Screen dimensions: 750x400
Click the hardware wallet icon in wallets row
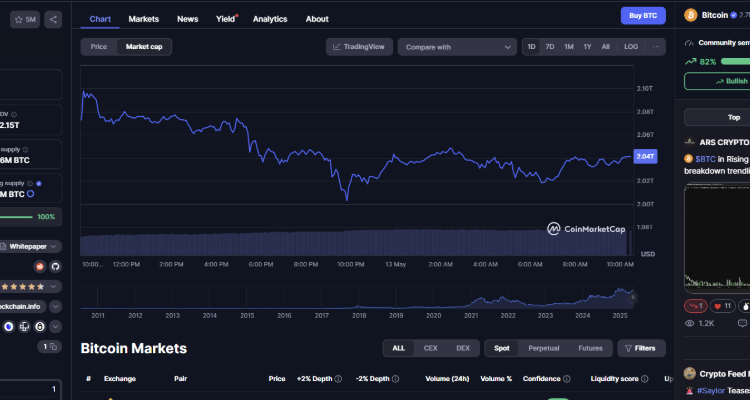(24, 326)
